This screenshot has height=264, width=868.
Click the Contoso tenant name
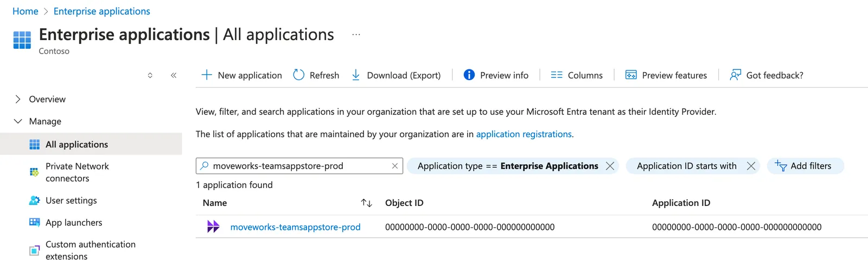54,51
